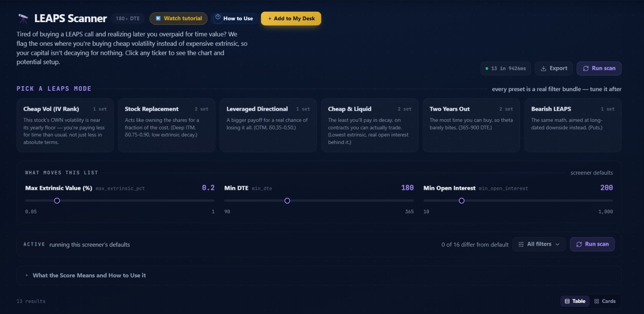Click the Min Open Interest value 200
The width and height of the screenshot is (644, 314).
click(607, 188)
